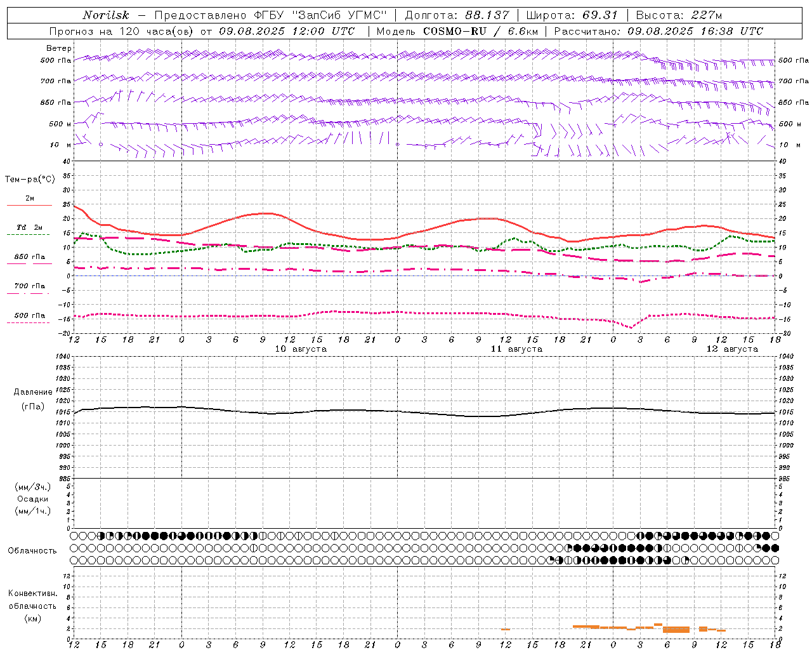Click the 'Тем-ра(°C)' temperature label
The width and height of the screenshot is (812, 650).
click(x=30, y=180)
